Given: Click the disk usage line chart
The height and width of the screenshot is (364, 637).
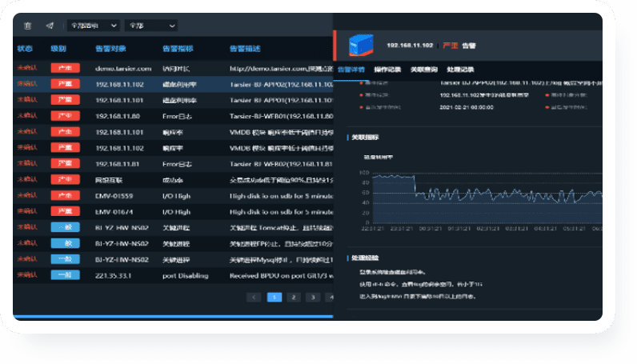Looking at the screenshot, I should (487, 198).
